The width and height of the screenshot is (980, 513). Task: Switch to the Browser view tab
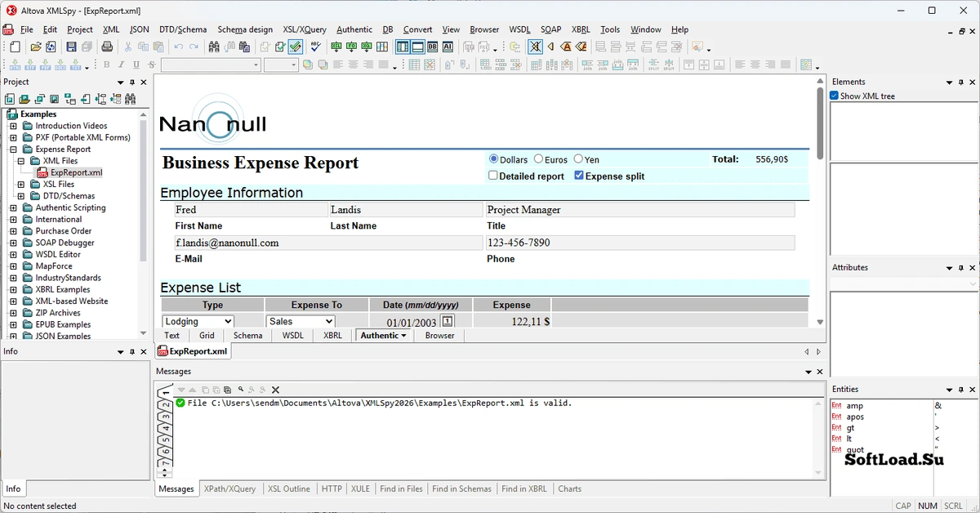(x=439, y=336)
